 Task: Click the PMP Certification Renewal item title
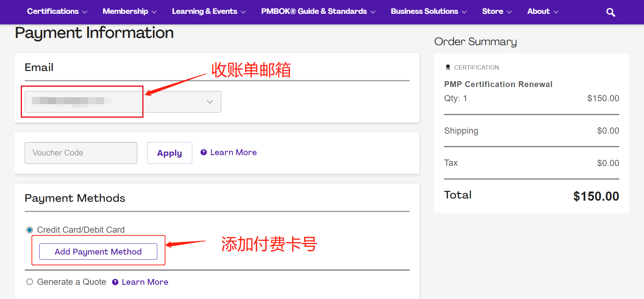[498, 84]
